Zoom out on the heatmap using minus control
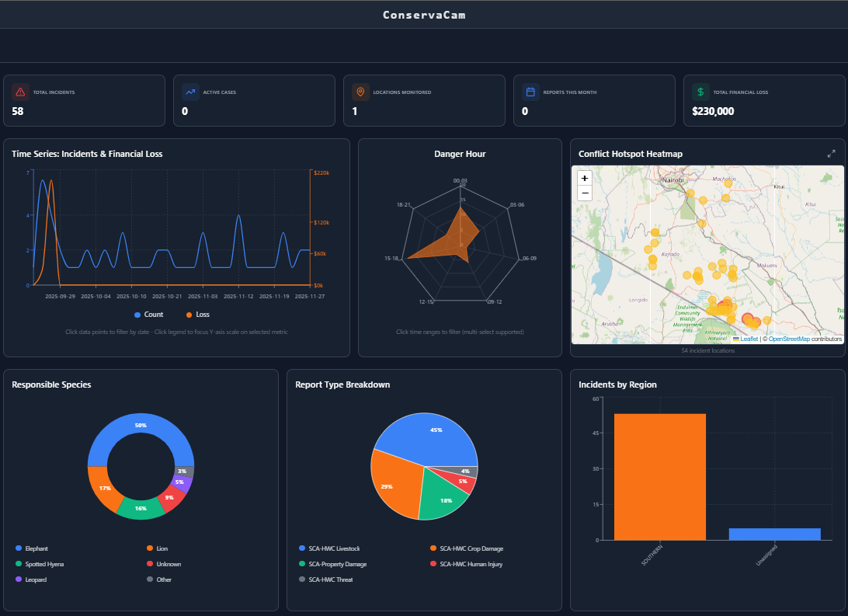 584,193
